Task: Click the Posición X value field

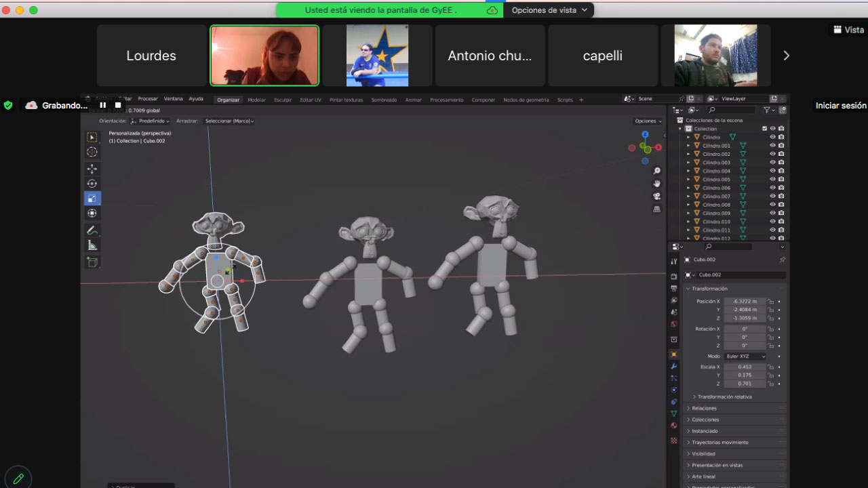Action: [x=745, y=301]
